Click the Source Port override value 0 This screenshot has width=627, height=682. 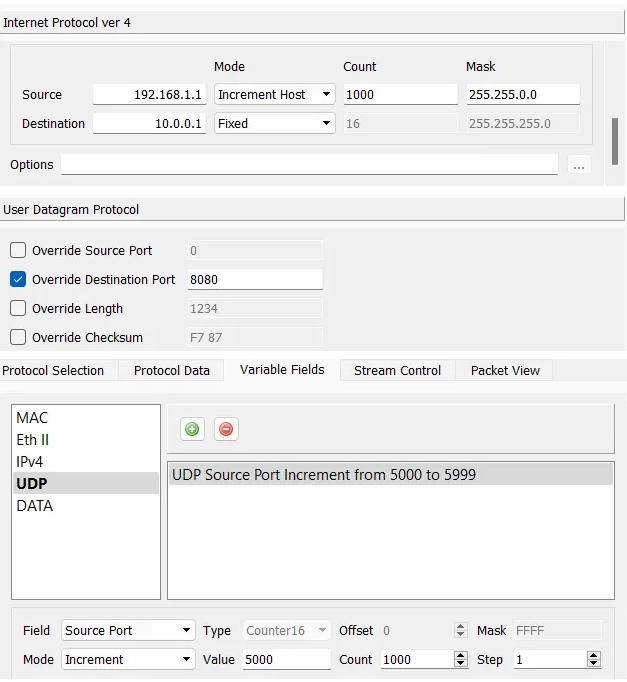(x=255, y=251)
